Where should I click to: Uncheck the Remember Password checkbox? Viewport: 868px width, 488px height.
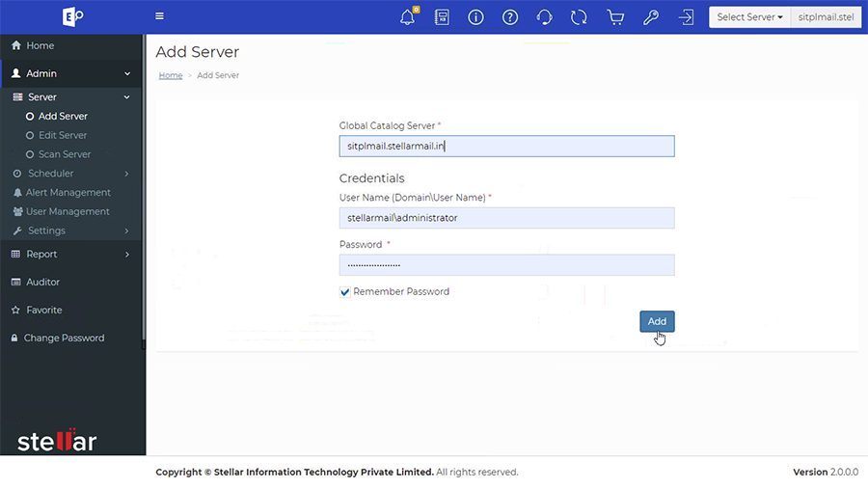(x=345, y=292)
